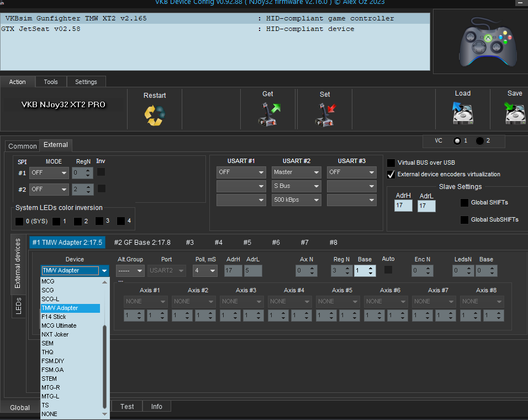Choose MCG Ultimate from the device list

pyautogui.click(x=70, y=326)
